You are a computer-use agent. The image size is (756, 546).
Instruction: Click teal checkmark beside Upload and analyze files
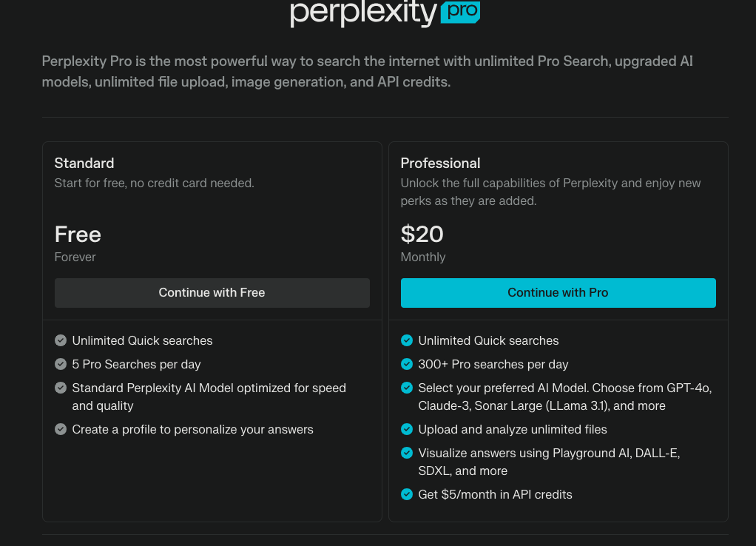coord(406,429)
